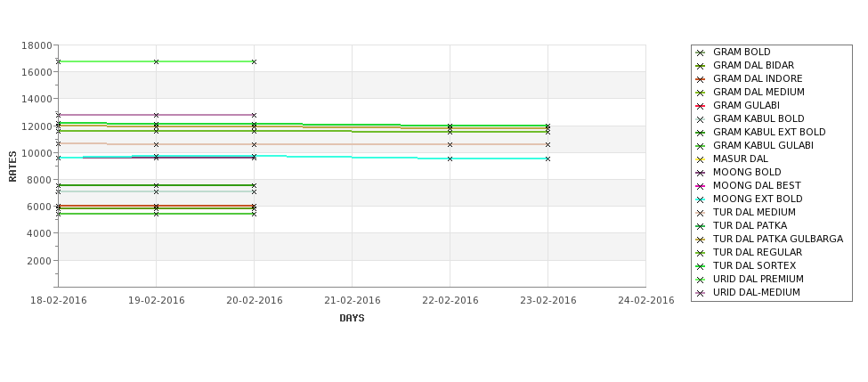This screenshot has width=868, height=382.
Task: Click the DAYS axis title
Action: point(352,318)
